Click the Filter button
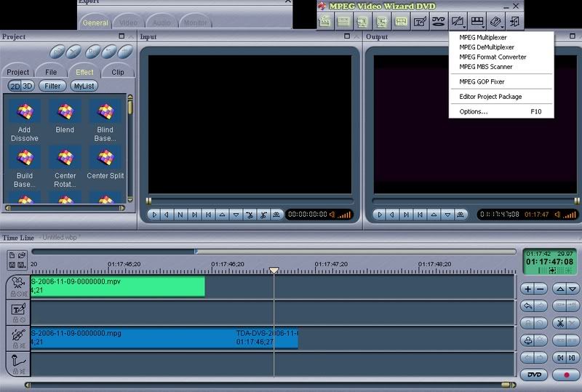The image size is (582, 392). click(52, 86)
